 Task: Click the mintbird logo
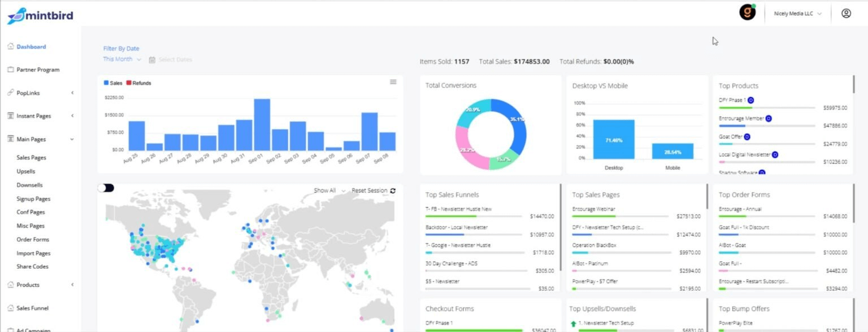coord(40,15)
